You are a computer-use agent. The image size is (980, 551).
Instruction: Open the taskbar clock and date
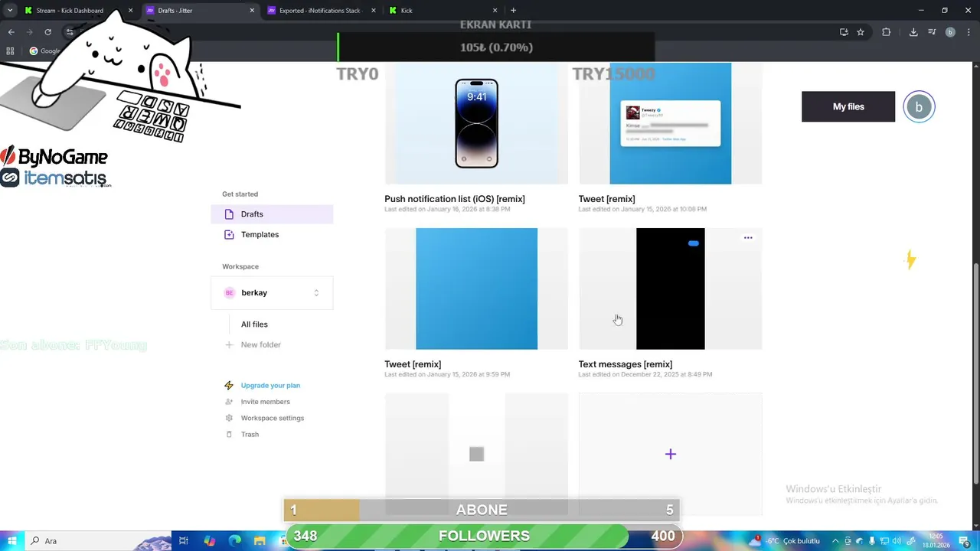pos(937,541)
